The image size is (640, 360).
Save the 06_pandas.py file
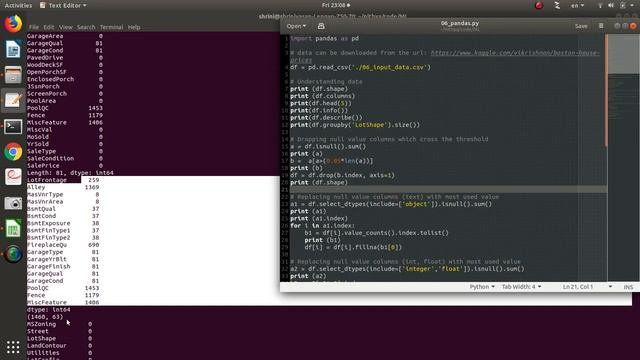point(581,26)
